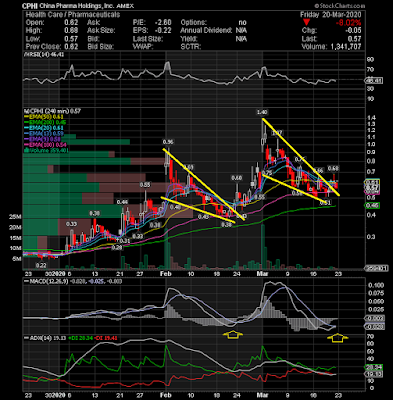Click the Volume legend entry

[46, 151]
